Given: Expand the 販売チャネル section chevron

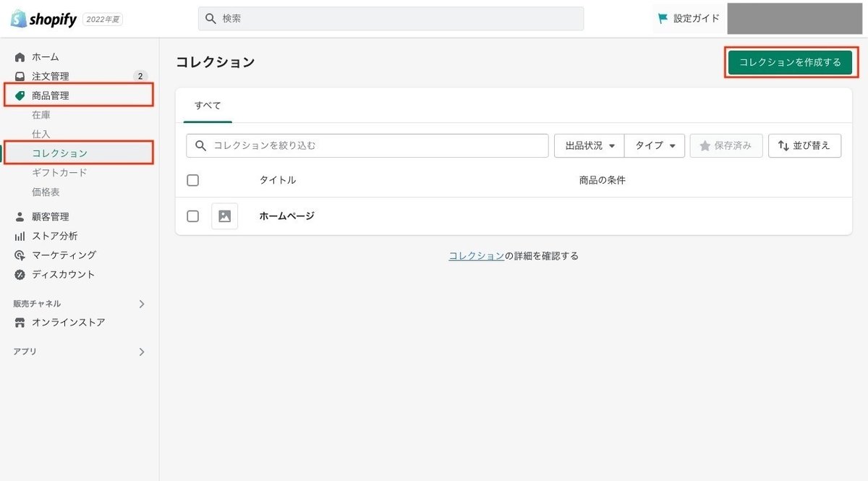Looking at the screenshot, I should 142,304.
